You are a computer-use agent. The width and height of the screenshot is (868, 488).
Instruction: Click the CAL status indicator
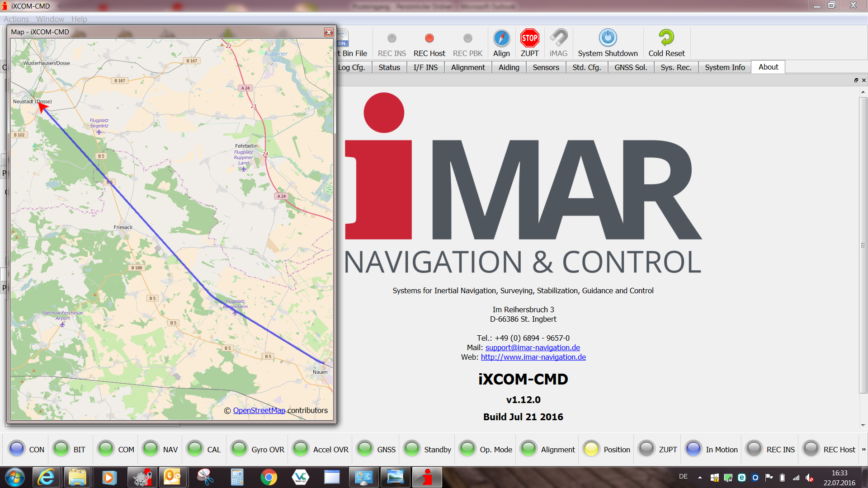point(195,449)
